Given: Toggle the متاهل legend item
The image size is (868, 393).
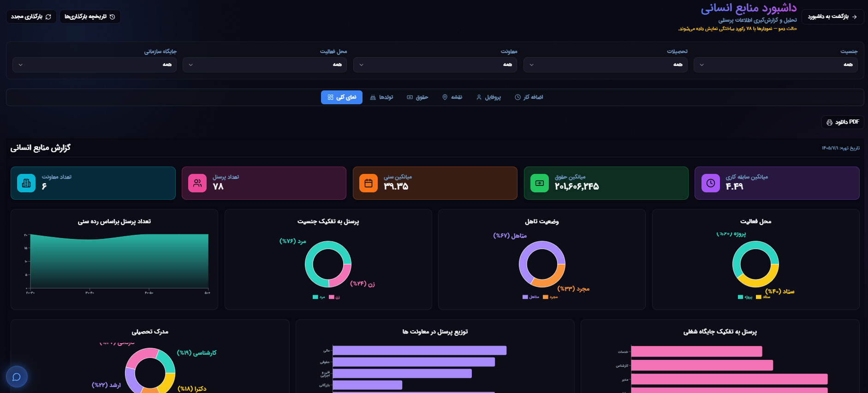Looking at the screenshot, I should coord(531,297).
